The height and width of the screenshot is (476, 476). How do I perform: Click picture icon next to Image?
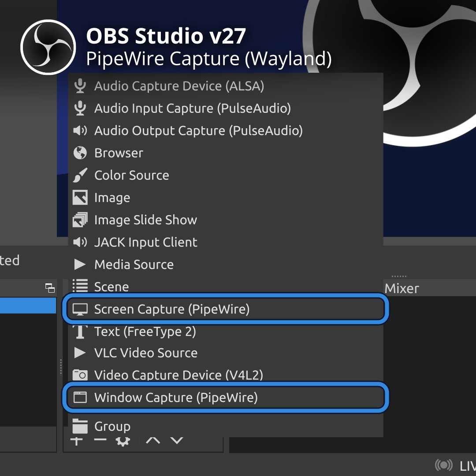click(x=80, y=197)
